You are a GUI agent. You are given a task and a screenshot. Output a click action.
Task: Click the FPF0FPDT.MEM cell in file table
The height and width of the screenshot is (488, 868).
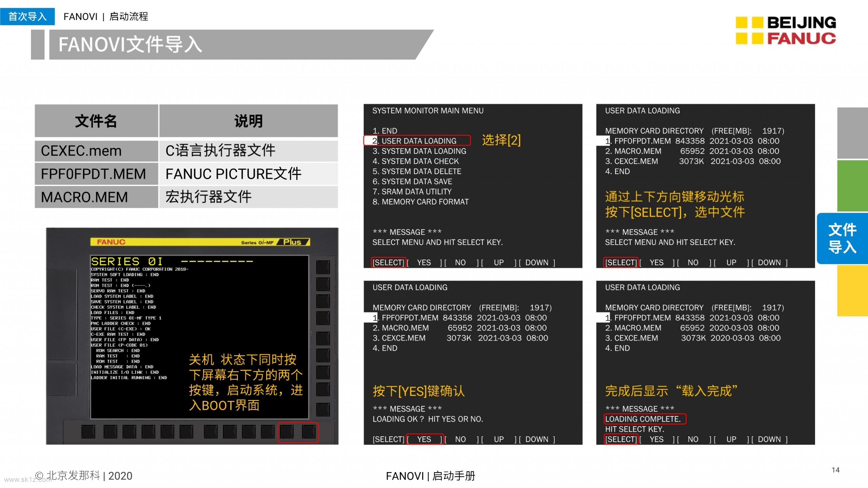point(96,174)
